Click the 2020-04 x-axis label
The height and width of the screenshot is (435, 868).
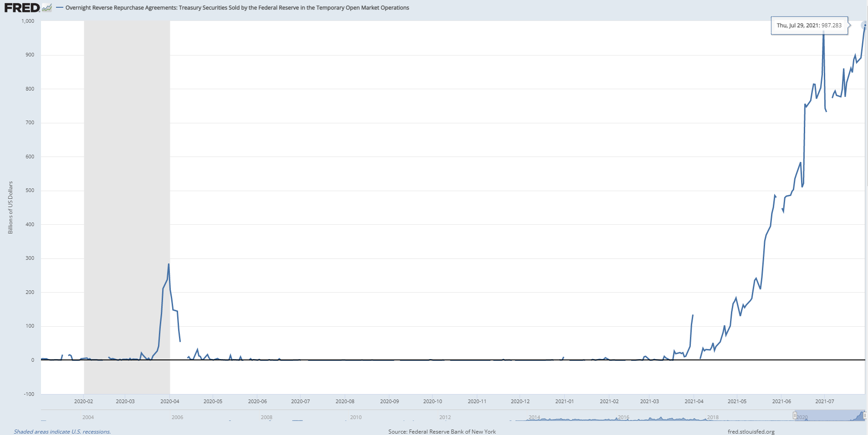coord(170,401)
